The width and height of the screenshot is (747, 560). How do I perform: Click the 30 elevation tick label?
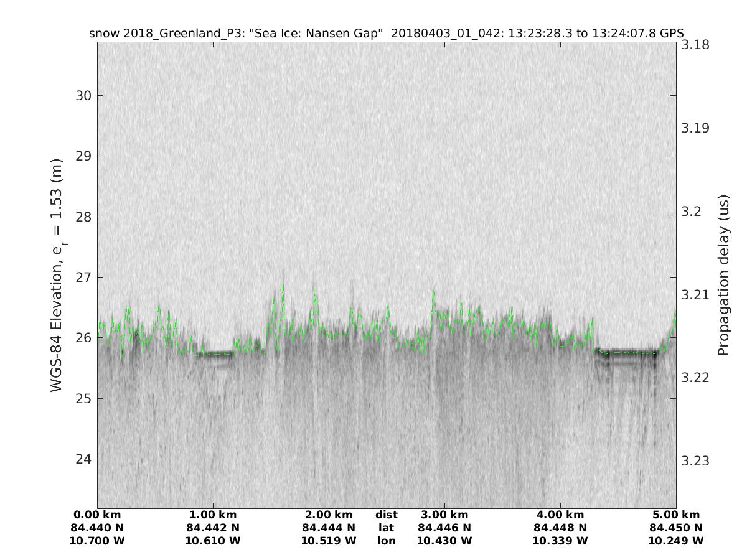[x=84, y=95]
